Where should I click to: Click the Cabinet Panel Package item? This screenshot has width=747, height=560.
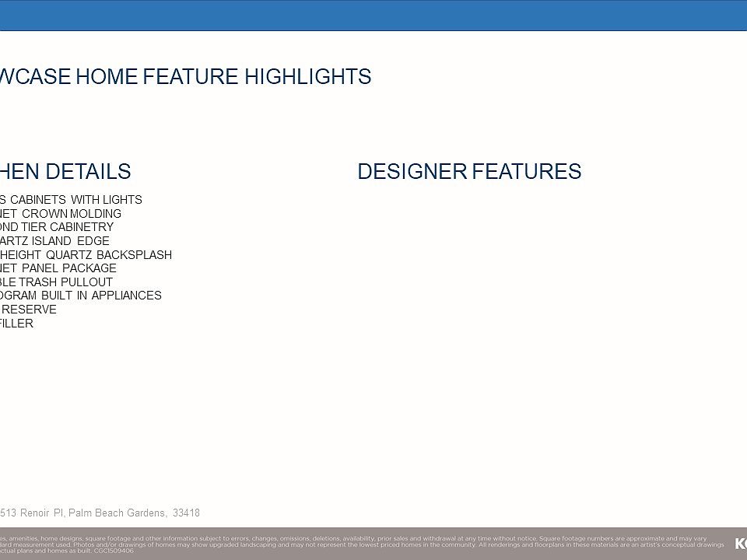[58, 268]
